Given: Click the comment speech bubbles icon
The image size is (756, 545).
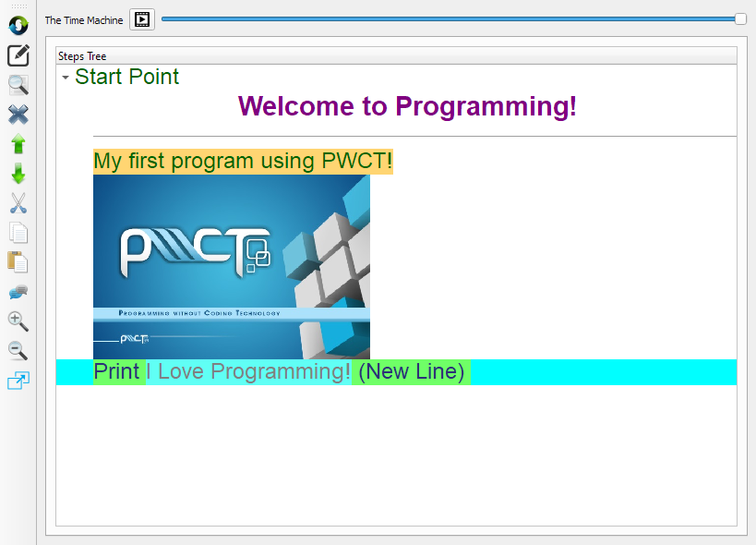Looking at the screenshot, I should (x=18, y=292).
